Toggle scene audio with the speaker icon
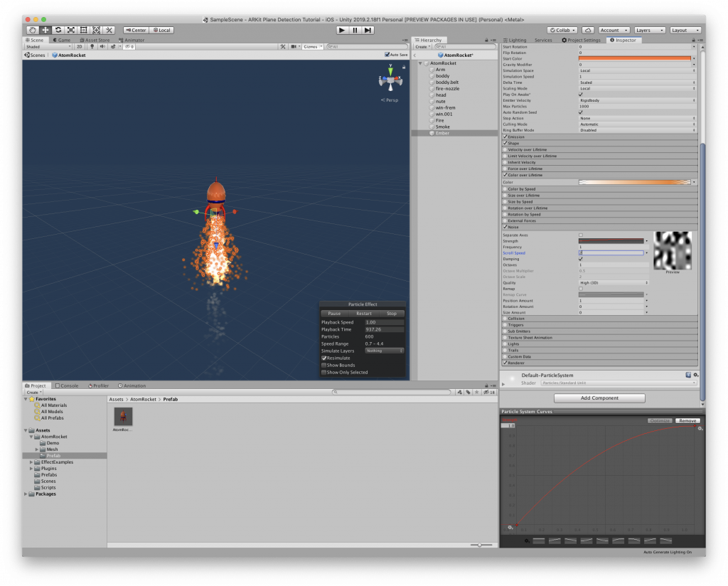728x586 pixels. 102,47
